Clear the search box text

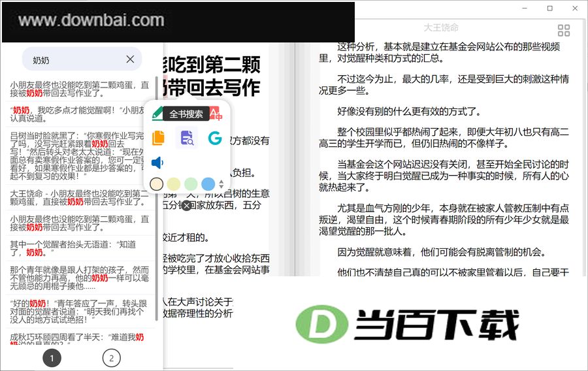130,59
